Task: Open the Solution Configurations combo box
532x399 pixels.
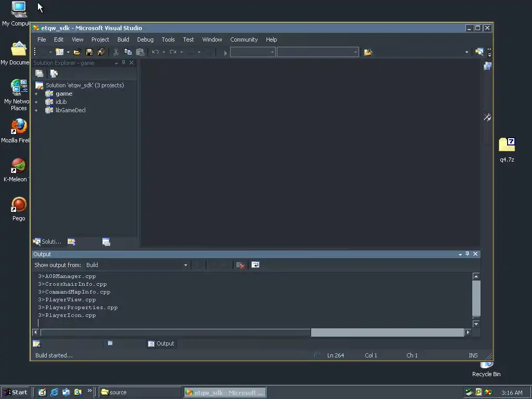Action: pyautogui.click(x=253, y=52)
